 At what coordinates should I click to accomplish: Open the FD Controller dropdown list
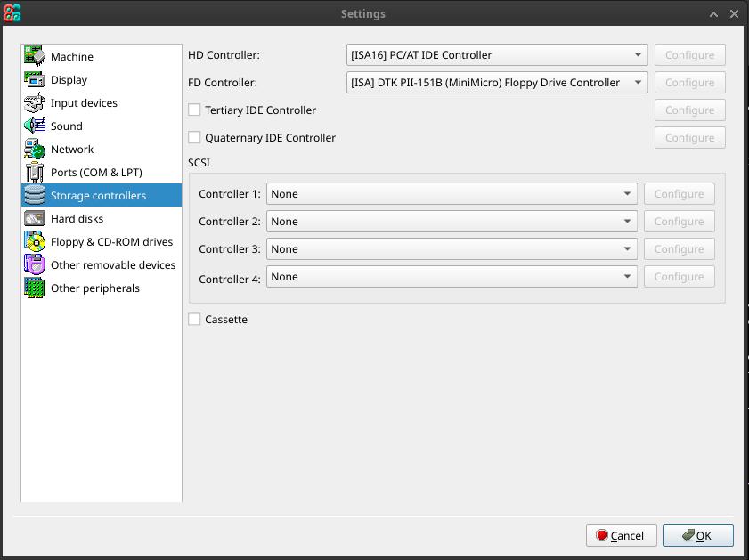[x=497, y=83]
